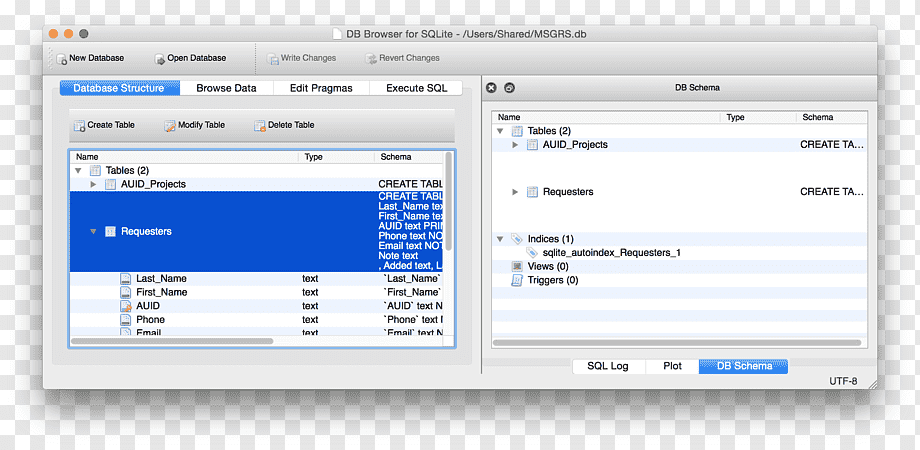Close the DB Schema dock panel
Image resolution: width=920 pixels, height=450 pixels.
492,87
